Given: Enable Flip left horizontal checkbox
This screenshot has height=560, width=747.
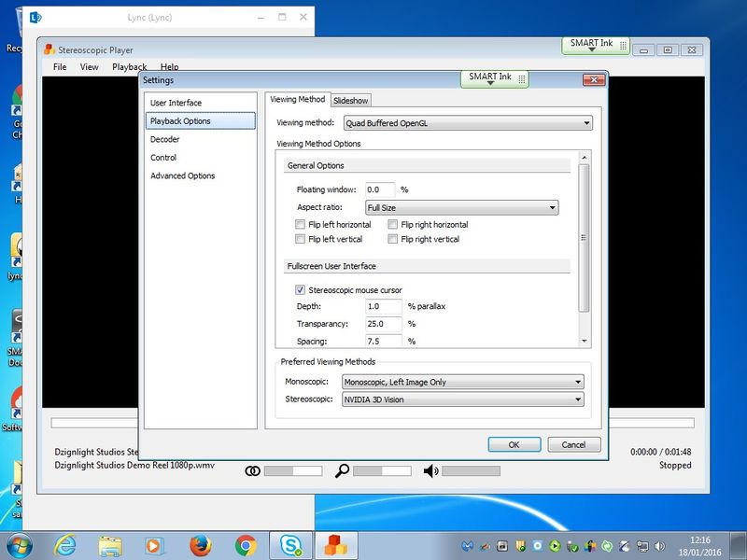Looking at the screenshot, I should pyautogui.click(x=300, y=225).
